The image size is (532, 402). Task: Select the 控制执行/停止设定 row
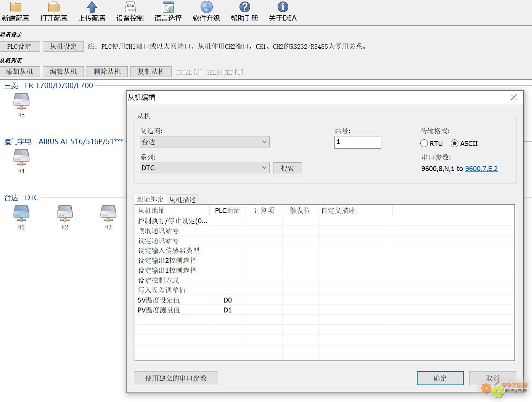325,221
